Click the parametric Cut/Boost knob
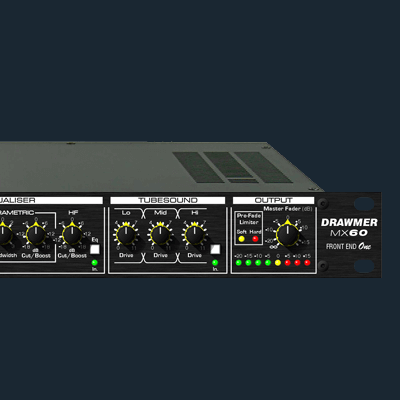Image resolution: width=400 pixels, height=400 pixels. pyautogui.click(x=36, y=235)
